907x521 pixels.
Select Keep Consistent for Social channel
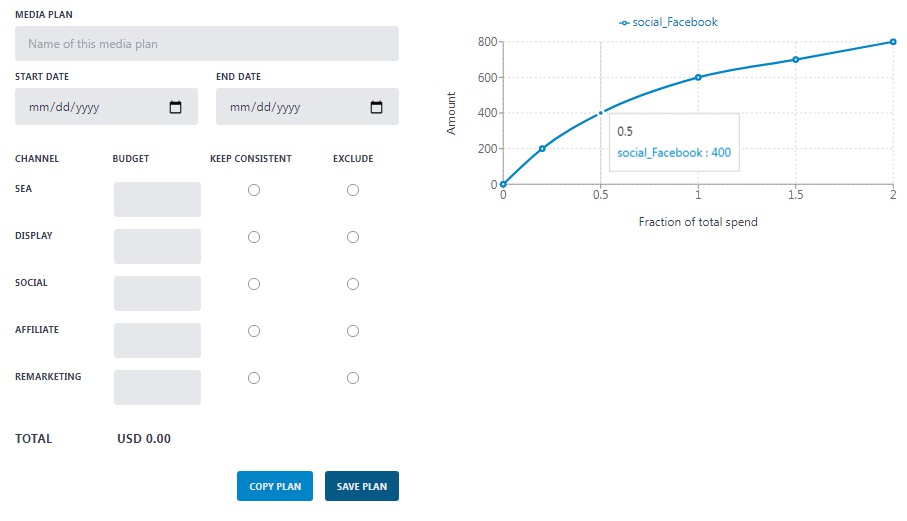(254, 284)
